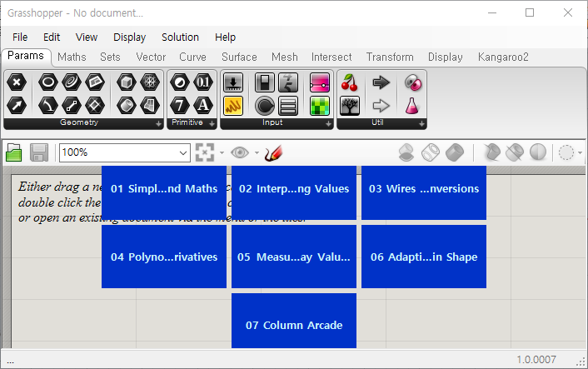This screenshot has height=369, width=588.
Task: Pick the pink Gradient input icon
Action: coord(320,82)
